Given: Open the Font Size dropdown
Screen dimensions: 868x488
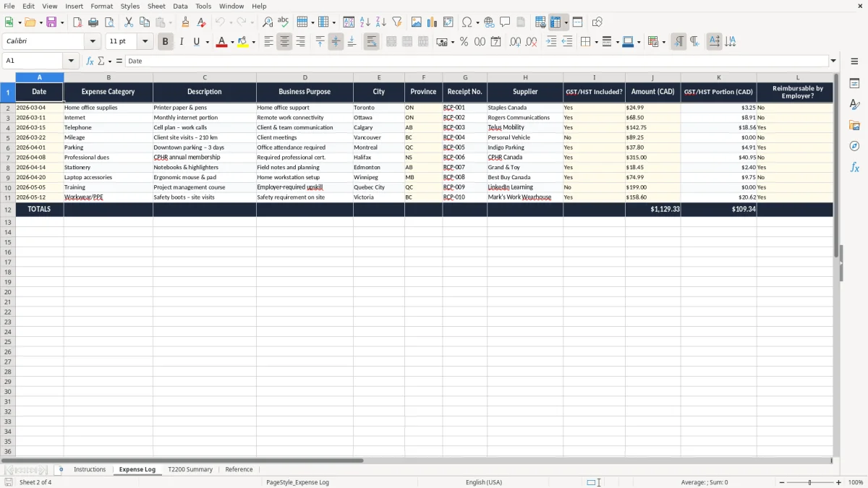Looking at the screenshot, I should coord(145,42).
